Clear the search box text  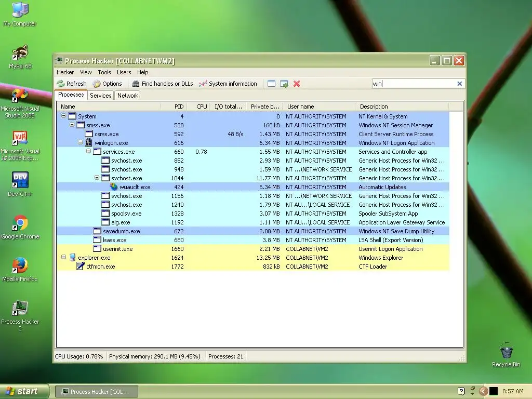[x=459, y=84]
